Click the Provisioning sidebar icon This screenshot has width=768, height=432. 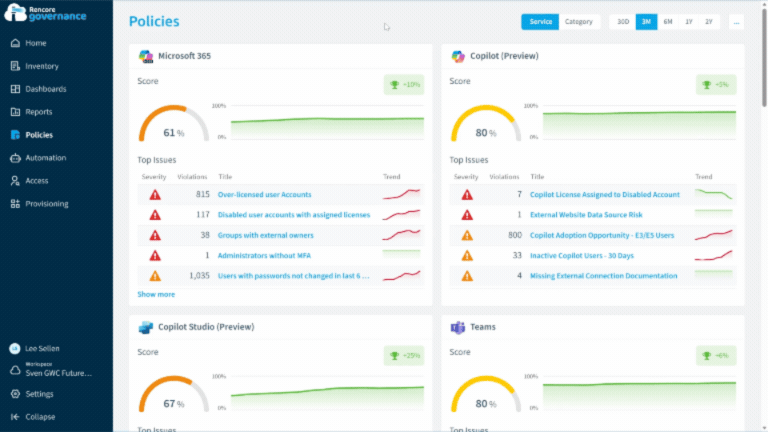(x=15, y=204)
